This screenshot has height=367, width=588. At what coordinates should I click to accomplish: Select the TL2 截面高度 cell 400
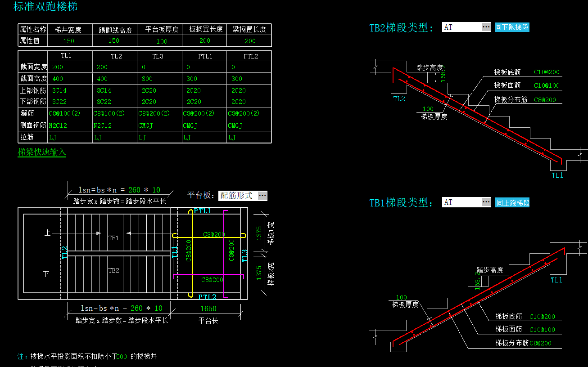tap(102, 79)
